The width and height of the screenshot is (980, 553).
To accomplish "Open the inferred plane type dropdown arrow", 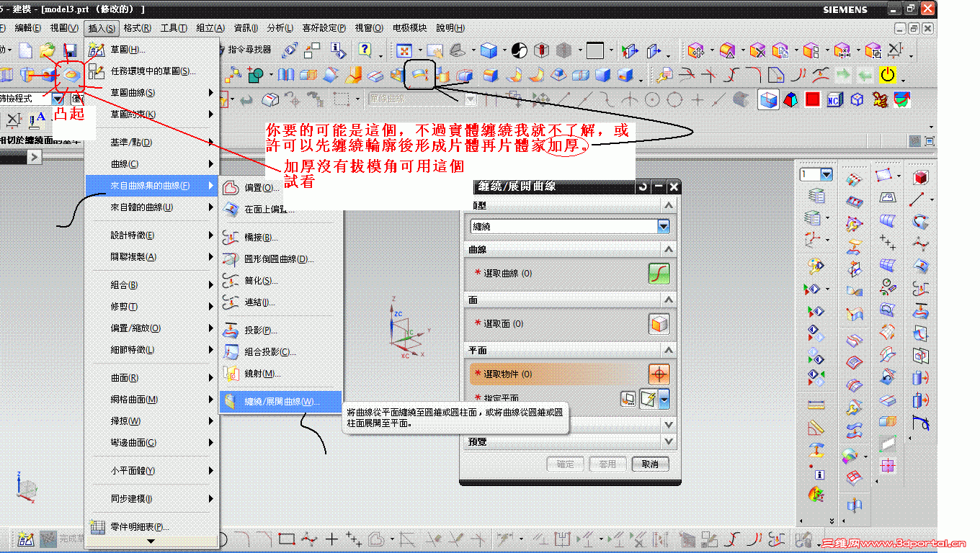I will 664,398.
